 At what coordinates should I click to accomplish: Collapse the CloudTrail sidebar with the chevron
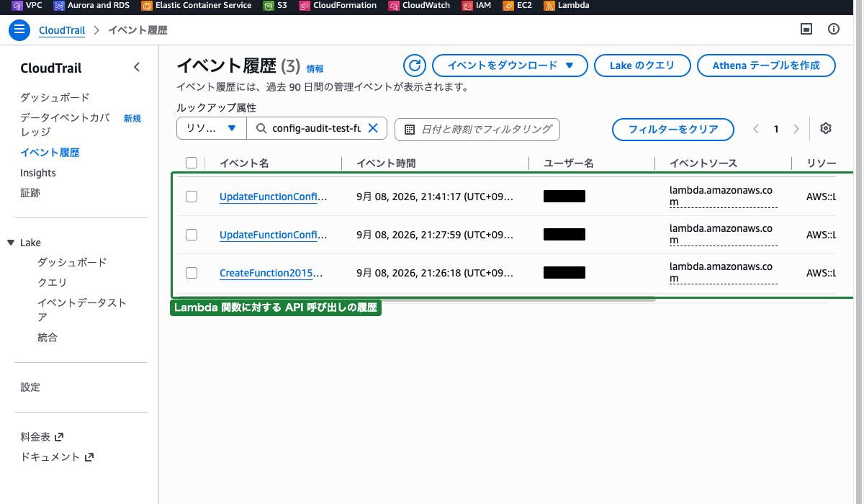click(x=137, y=68)
